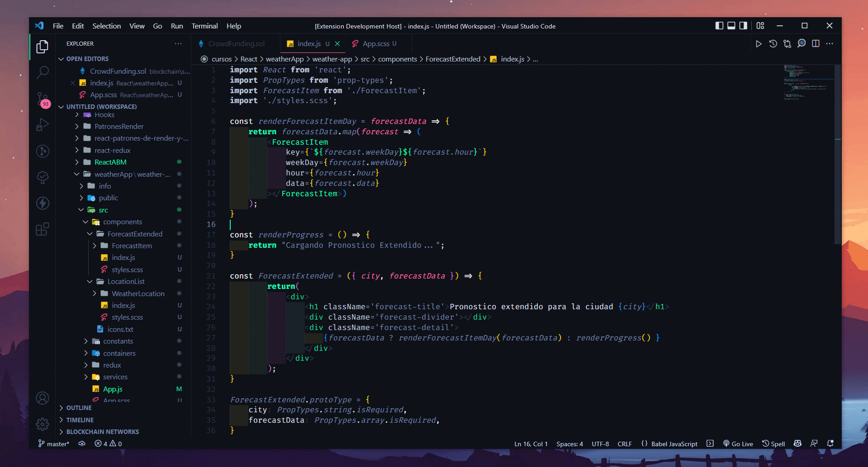Click the VS Code logo in the title bar

[x=39, y=26]
